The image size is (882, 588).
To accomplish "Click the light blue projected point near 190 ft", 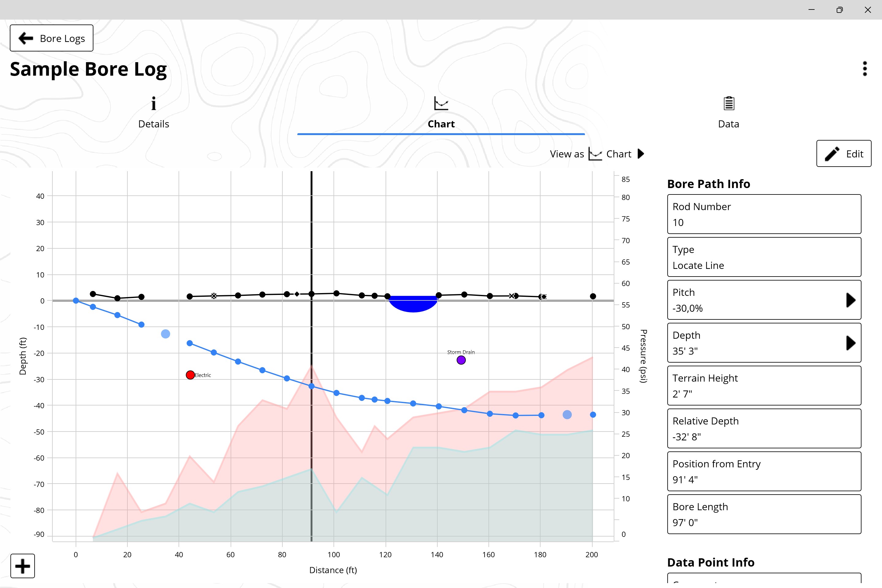I will pyautogui.click(x=567, y=414).
